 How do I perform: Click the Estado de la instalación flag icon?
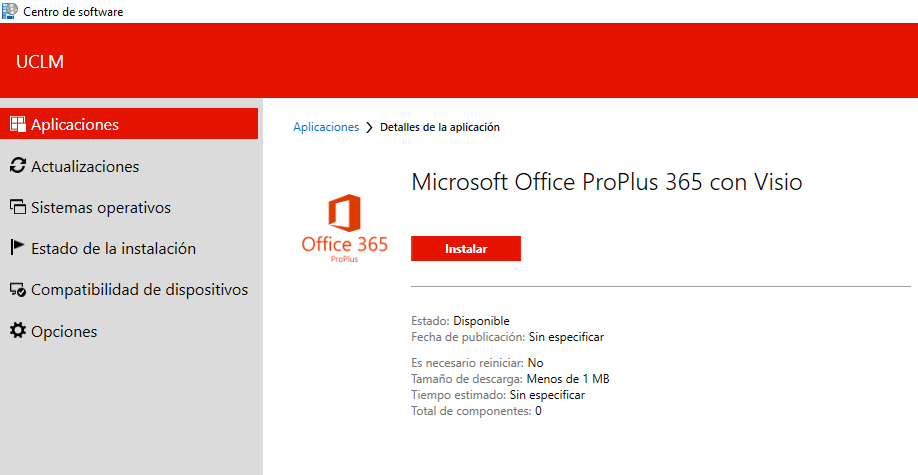point(17,248)
